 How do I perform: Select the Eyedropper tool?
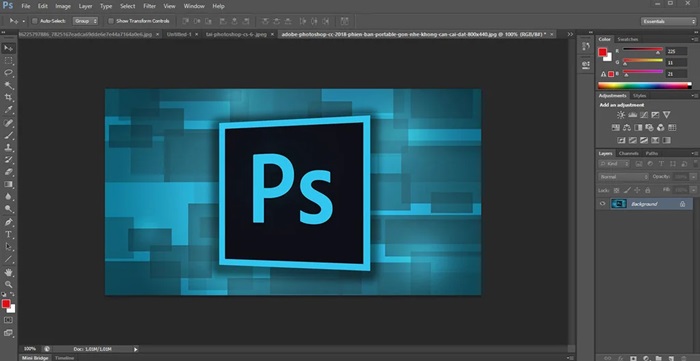click(x=8, y=110)
